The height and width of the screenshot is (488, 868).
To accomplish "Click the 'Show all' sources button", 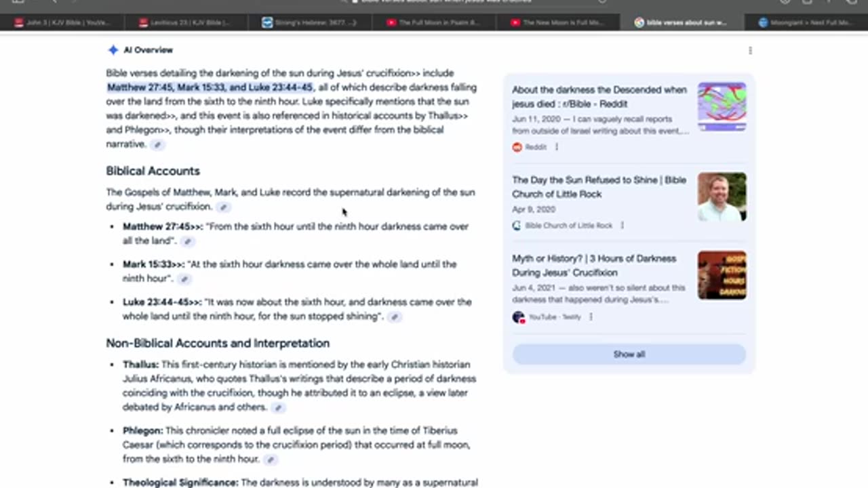I will [629, 354].
